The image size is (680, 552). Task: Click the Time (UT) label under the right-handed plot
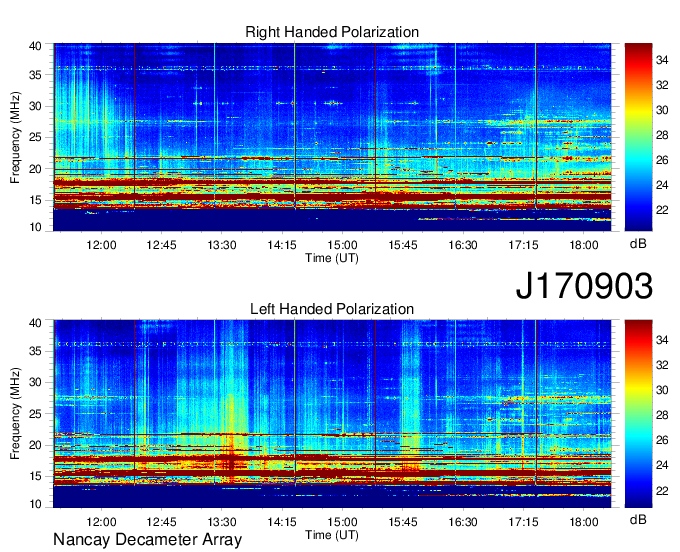332,258
